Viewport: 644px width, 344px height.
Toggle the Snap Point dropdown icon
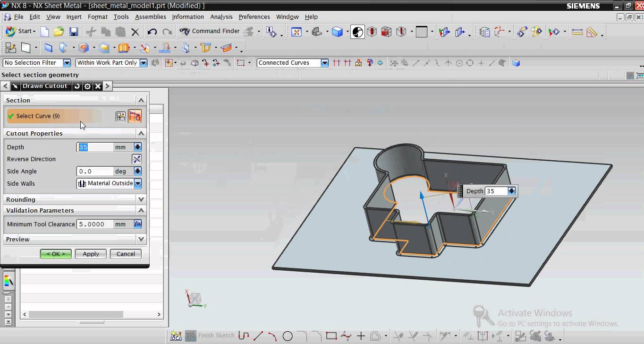click(x=169, y=63)
